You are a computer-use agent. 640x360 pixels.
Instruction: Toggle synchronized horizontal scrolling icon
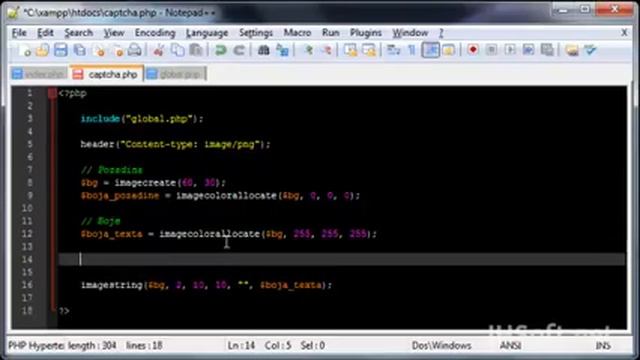(369, 50)
